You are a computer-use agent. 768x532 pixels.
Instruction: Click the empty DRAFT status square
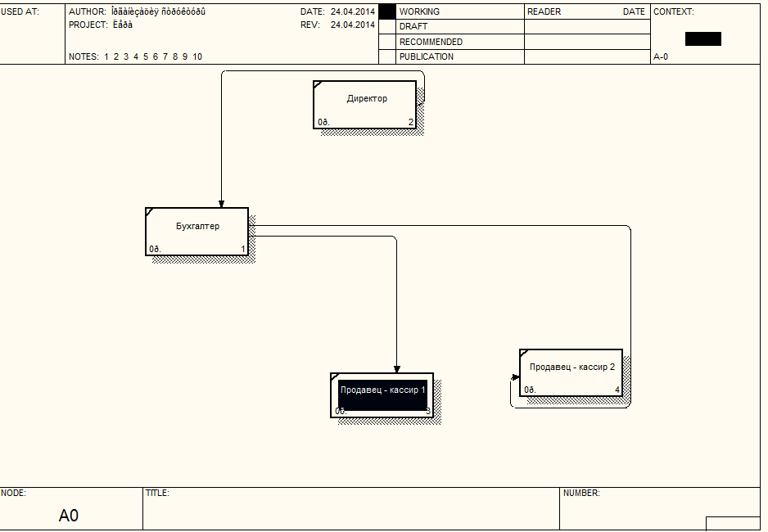tap(387, 26)
